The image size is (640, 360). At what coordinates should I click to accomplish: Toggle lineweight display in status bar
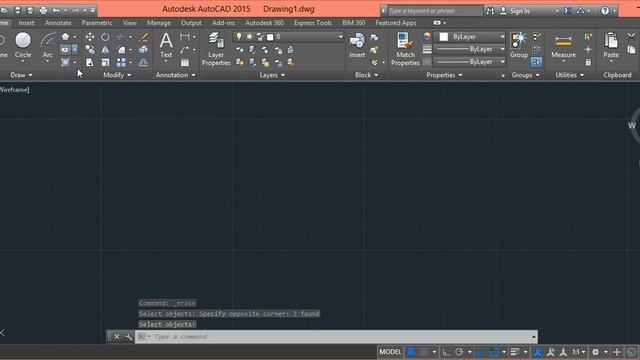point(516,351)
